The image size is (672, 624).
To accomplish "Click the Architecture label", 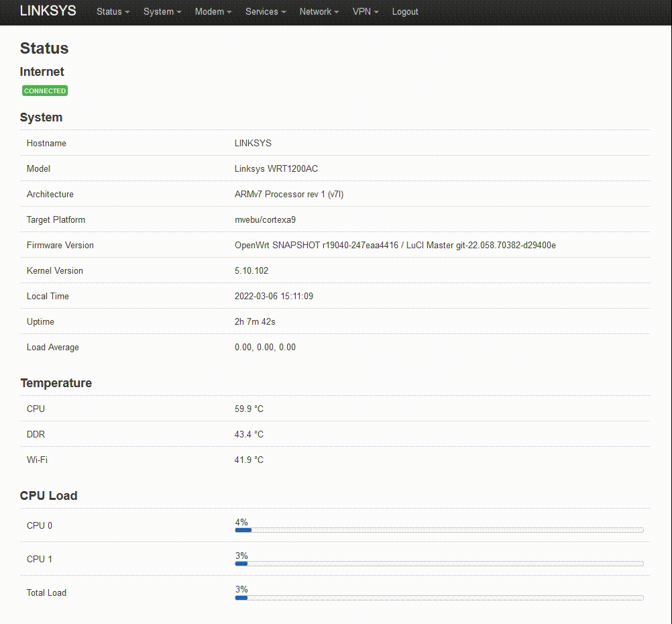I will 50,195.
